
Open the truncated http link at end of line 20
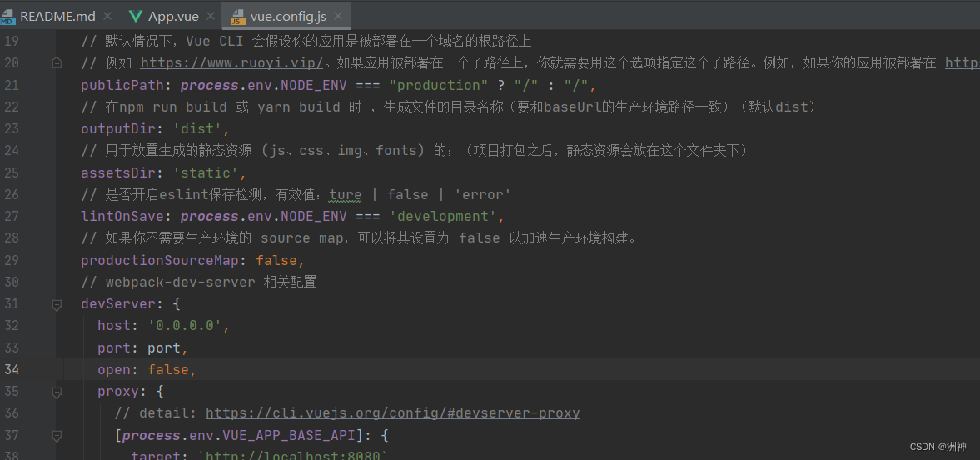click(x=962, y=62)
